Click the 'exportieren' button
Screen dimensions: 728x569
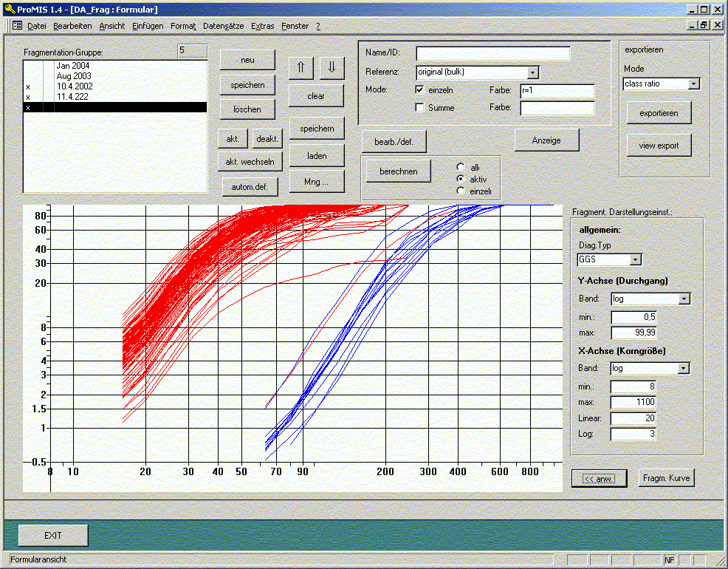coord(659,113)
